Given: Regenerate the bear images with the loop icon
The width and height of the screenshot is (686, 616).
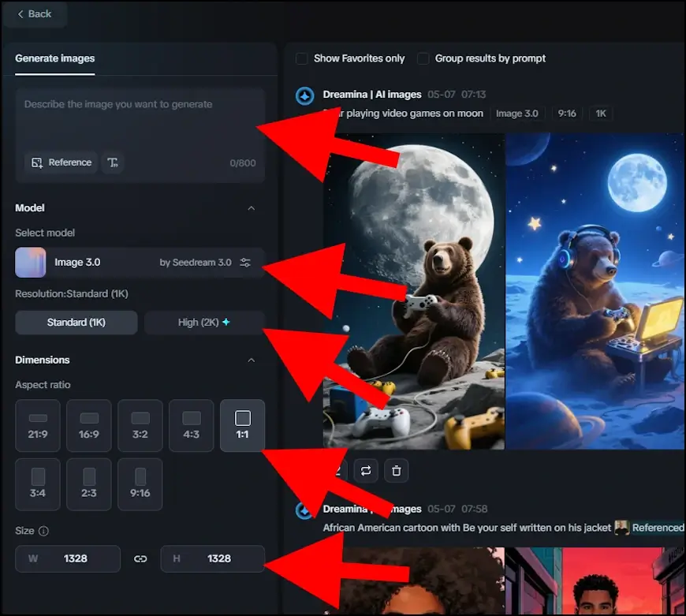Looking at the screenshot, I should [x=366, y=471].
